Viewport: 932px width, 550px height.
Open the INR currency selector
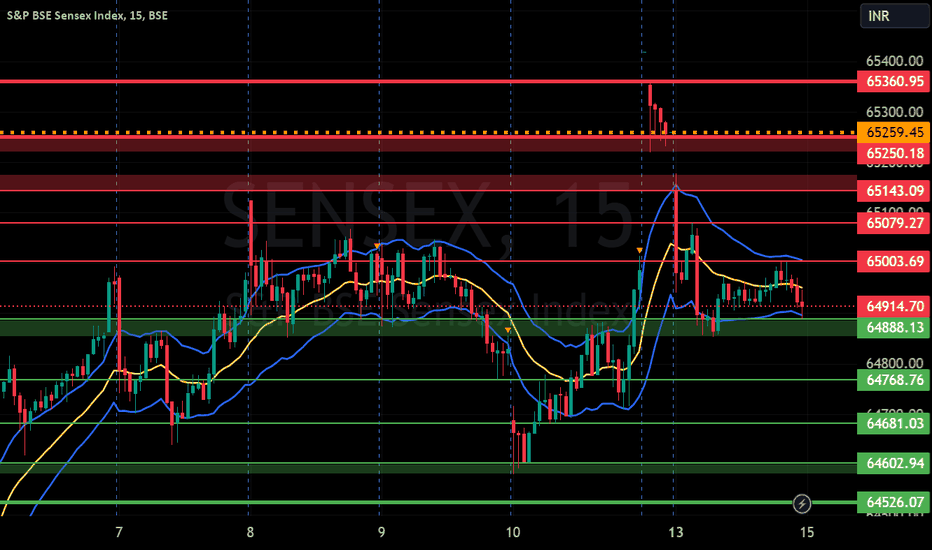point(894,16)
